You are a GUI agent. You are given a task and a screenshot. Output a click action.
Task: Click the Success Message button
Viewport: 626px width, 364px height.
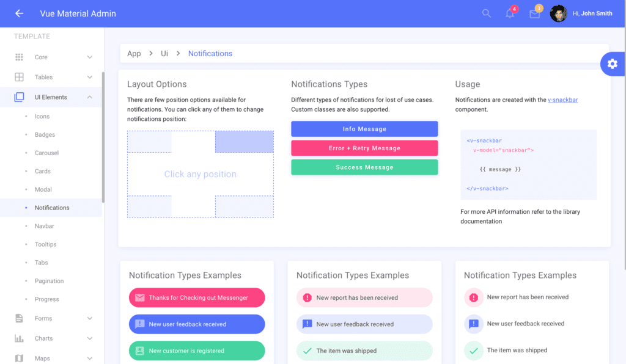(364, 167)
